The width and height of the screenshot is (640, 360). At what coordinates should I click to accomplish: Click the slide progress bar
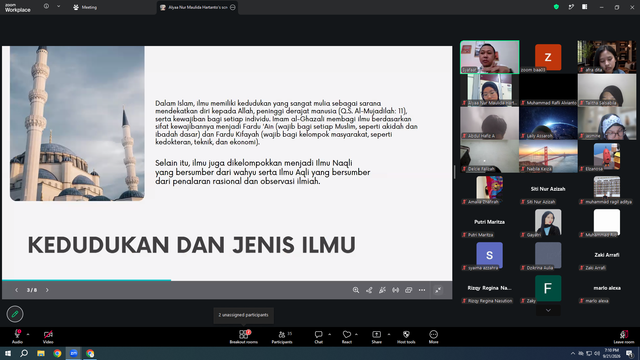227,280
